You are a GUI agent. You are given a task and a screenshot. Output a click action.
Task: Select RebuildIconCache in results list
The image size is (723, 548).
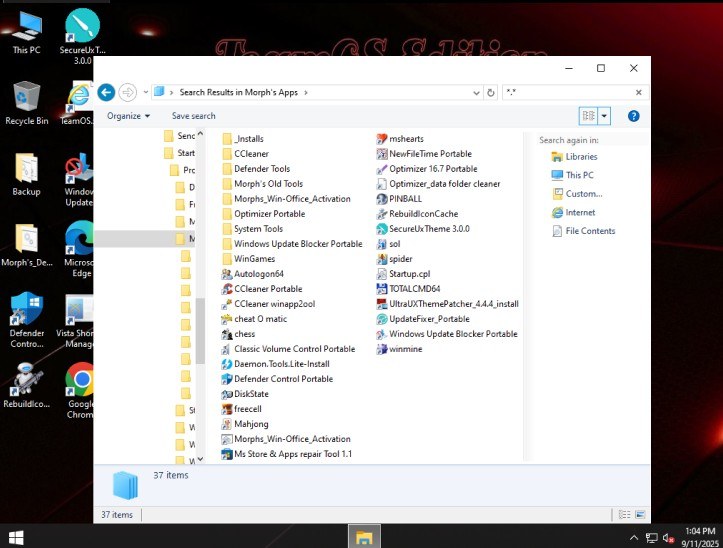[417, 214]
